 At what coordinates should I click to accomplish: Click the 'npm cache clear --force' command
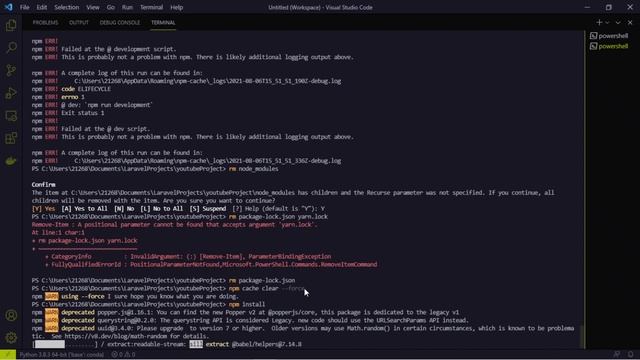267,289
